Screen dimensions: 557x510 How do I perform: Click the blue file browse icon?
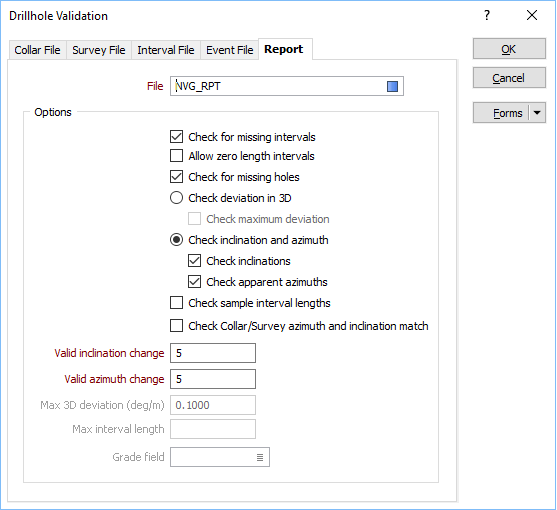coord(392,86)
